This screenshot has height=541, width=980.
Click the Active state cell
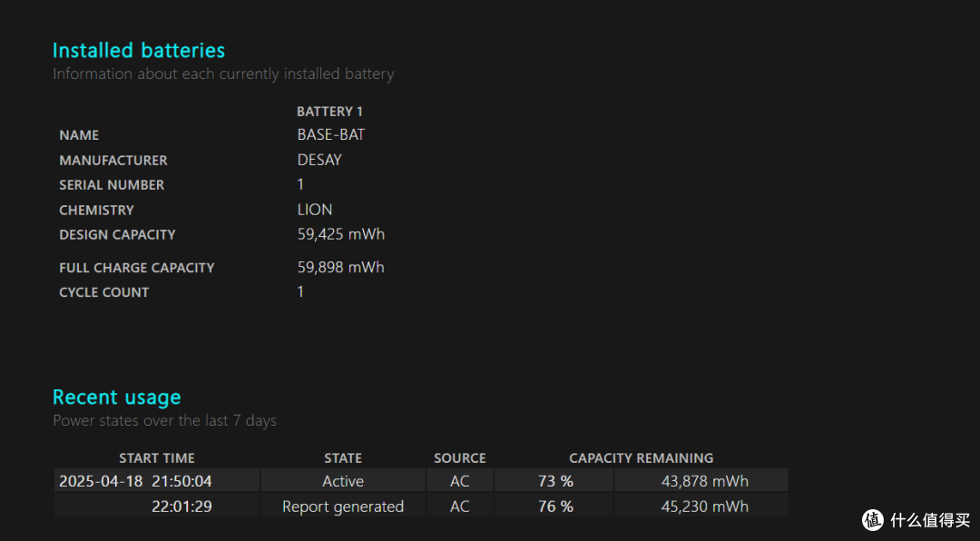[x=343, y=480]
